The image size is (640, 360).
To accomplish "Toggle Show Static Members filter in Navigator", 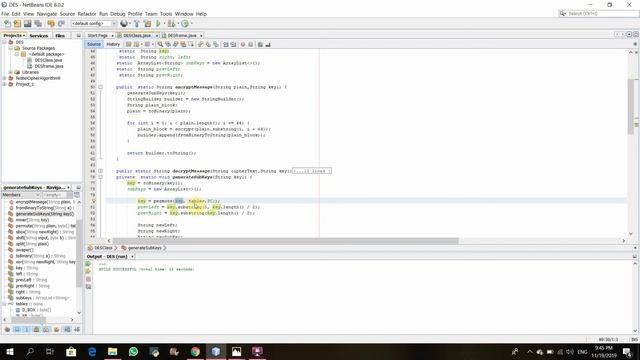I will pos(27,329).
